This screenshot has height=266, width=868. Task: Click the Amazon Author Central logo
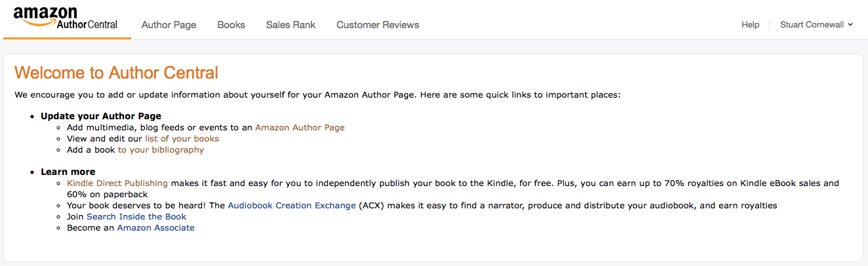(65, 18)
